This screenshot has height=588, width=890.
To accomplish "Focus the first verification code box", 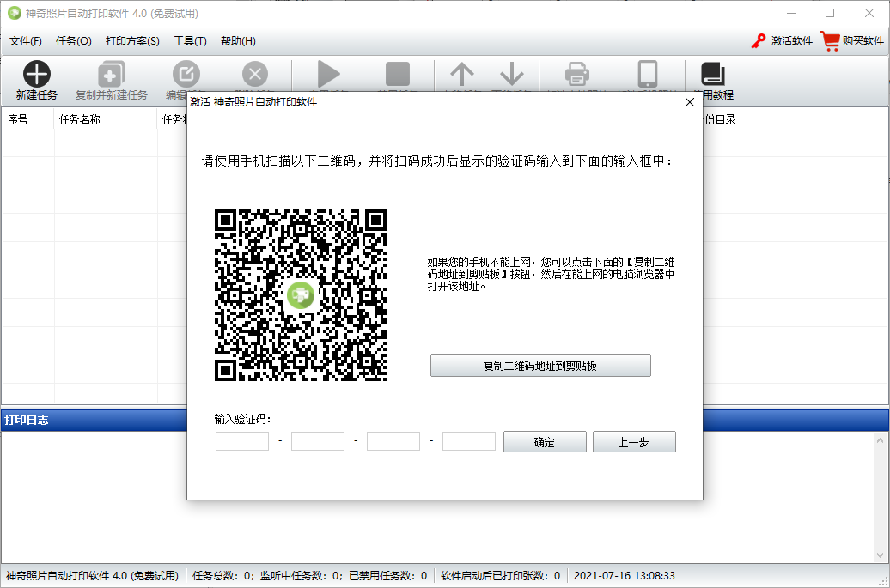I will [242, 441].
